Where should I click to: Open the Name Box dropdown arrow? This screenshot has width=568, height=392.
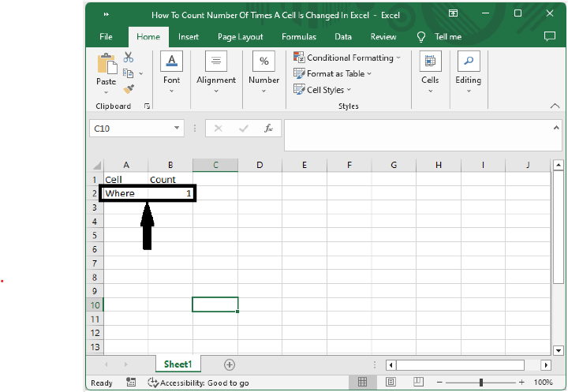177,128
